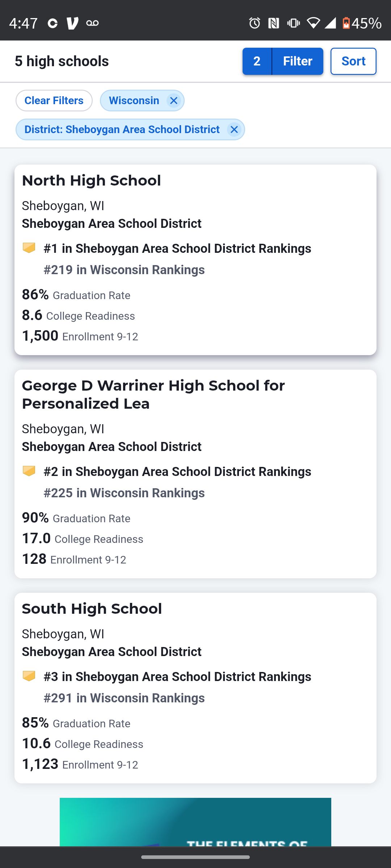Tap the NFC icon in status bar
This screenshot has height=868, width=391.
point(274,23)
